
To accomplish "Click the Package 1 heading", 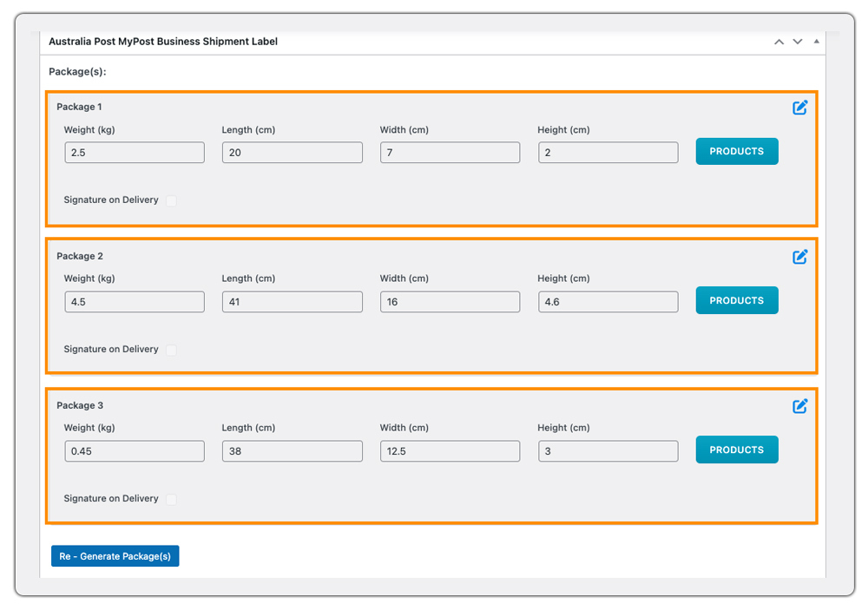I will point(79,107).
